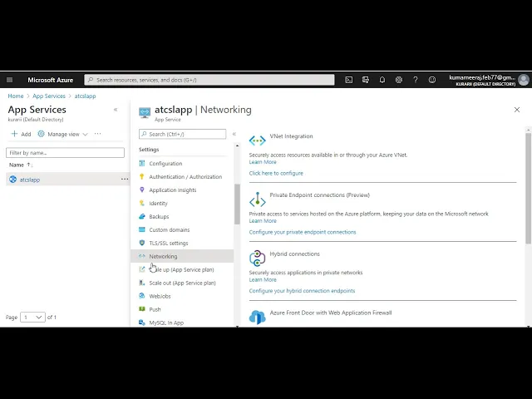
Task: Open Learn More under VNet Integration
Action: click(x=263, y=162)
